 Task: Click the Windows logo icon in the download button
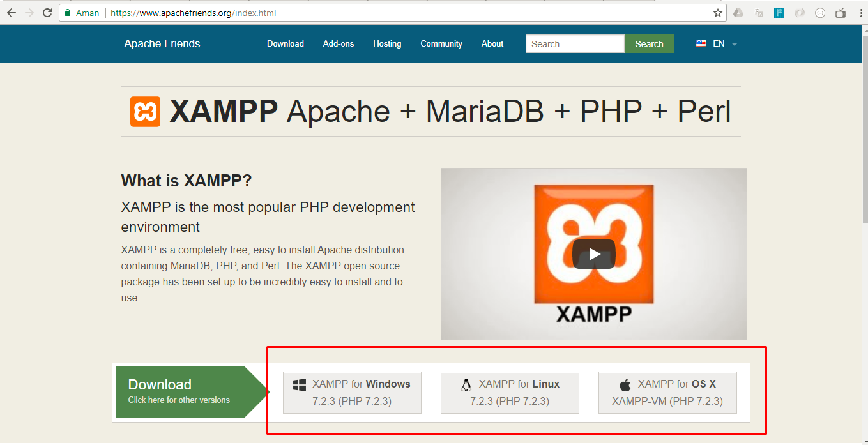[300, 384]
